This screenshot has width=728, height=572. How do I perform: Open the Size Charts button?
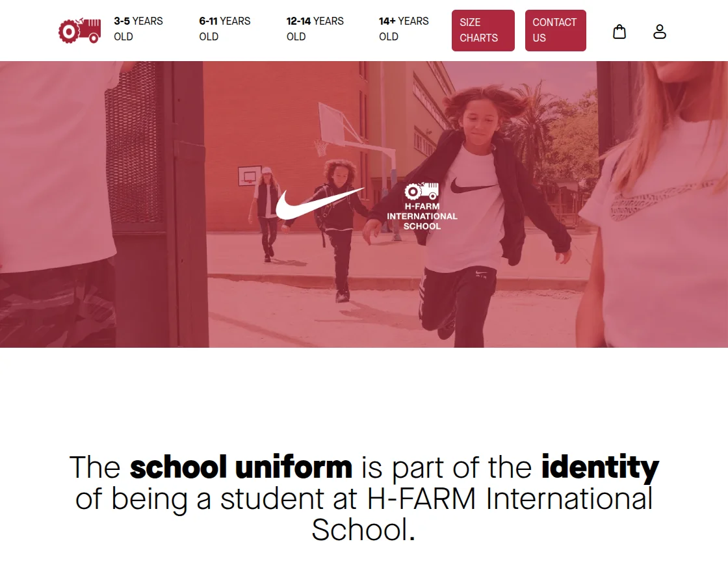[x=483, y=30]
